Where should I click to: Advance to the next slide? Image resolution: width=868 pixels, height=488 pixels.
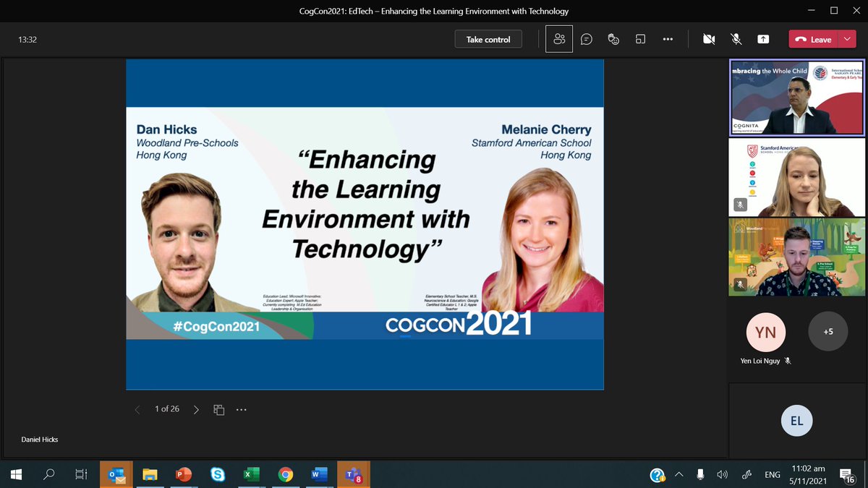coord(196,409)
